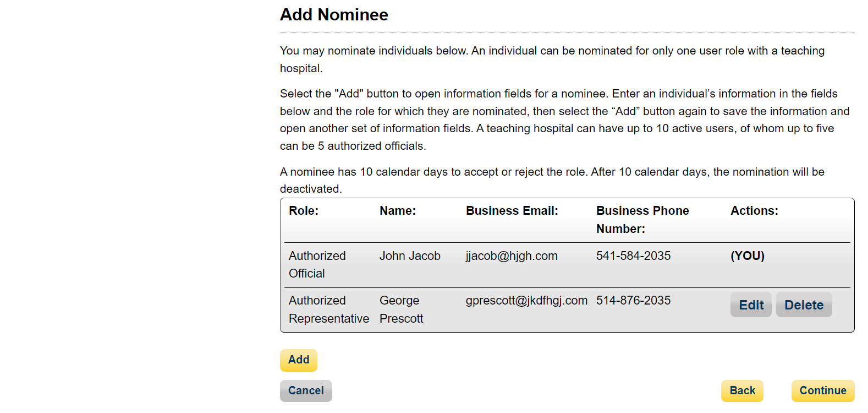Click the jjacob@hjgh.com email address
Image resolution: width=868 pixels, height=413 pixels.
pyautogui.click(x=512, y=256)
